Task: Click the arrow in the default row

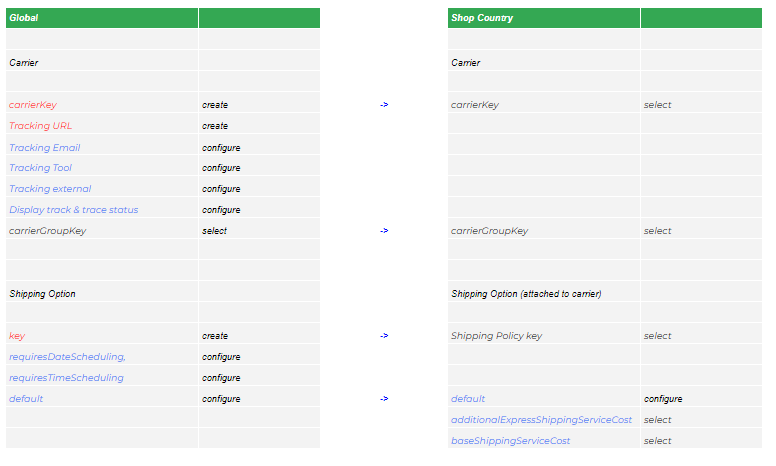Action: pyautogui.click(x=384, y=399)
